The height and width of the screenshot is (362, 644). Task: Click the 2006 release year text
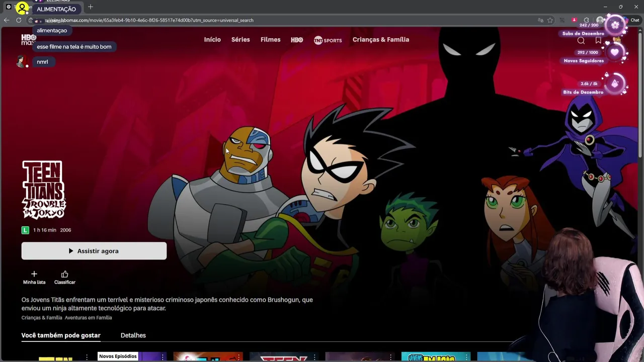point(65,230)
